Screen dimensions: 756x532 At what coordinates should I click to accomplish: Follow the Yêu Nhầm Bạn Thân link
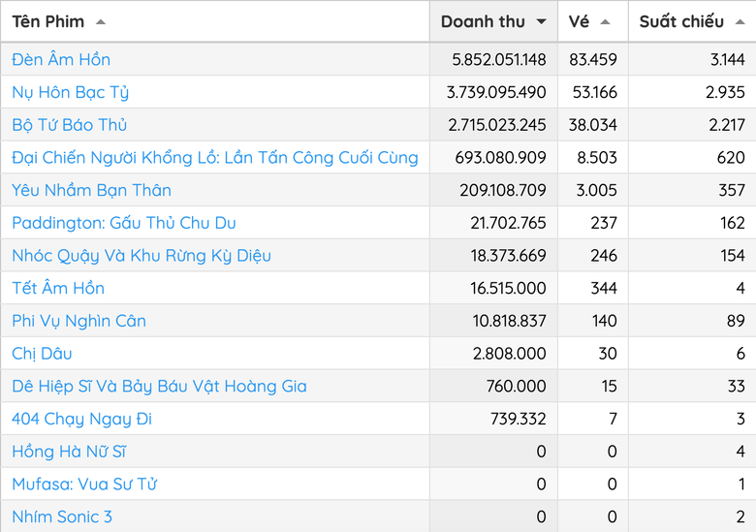click(x=92, y=190)
